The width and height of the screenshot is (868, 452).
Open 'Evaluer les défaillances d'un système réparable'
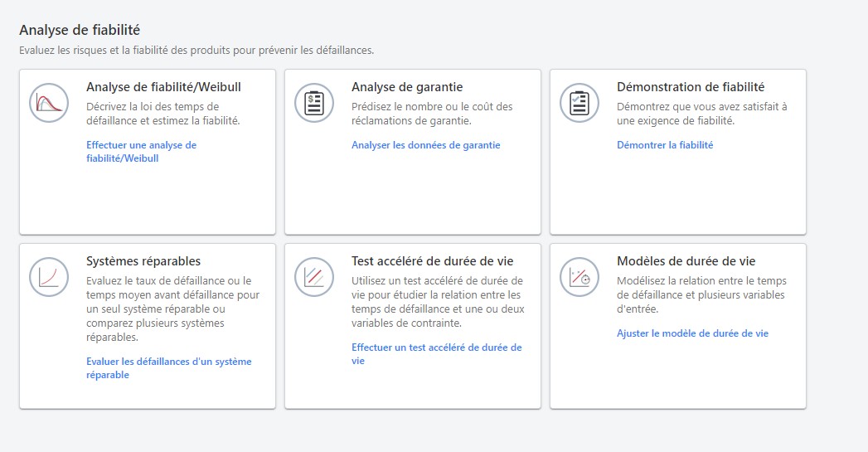[168, 368]
